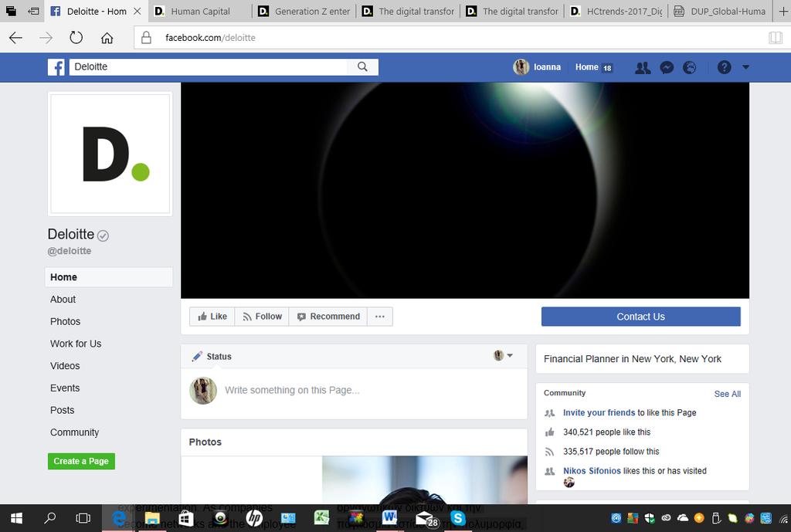Click See All community link
The width and height of the screenshot is (791, 532).
(x=728, y=394)
